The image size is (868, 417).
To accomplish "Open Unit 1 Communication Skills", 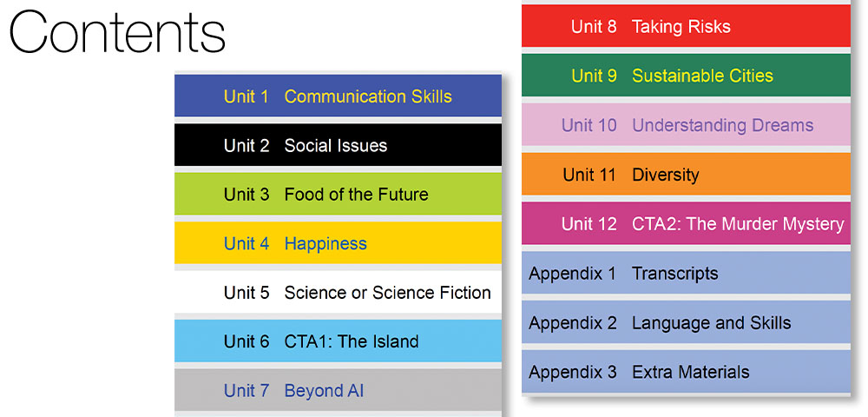I will [x=338, y=96].
